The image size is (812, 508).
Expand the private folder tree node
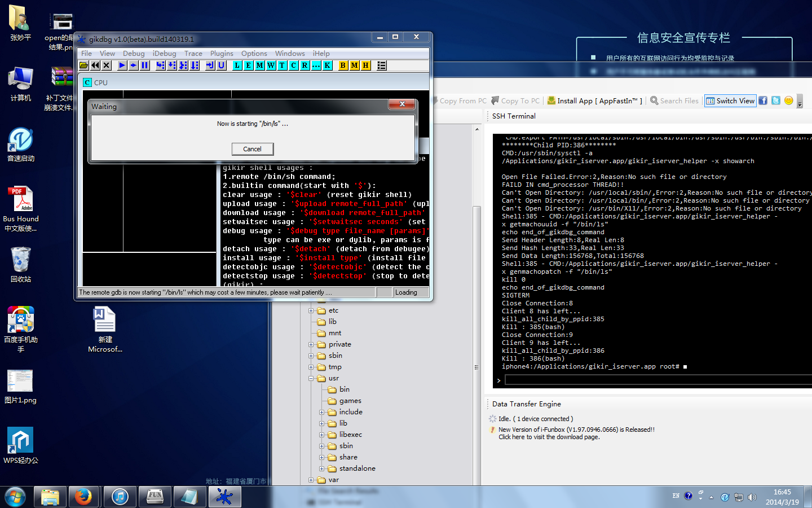pos(311,344)
